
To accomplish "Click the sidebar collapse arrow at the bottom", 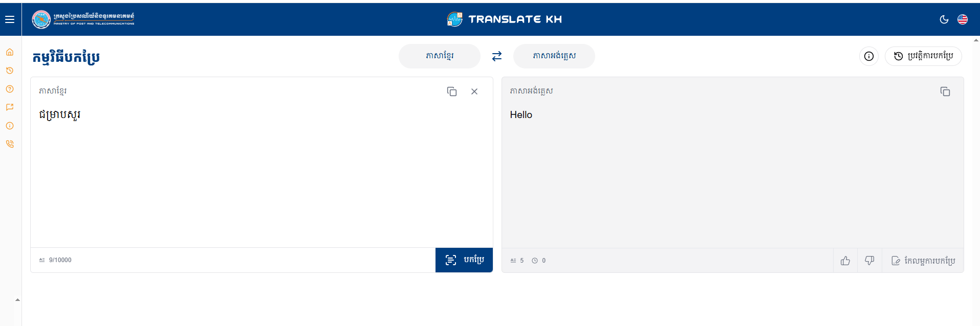I will click(x=17, y=300).
